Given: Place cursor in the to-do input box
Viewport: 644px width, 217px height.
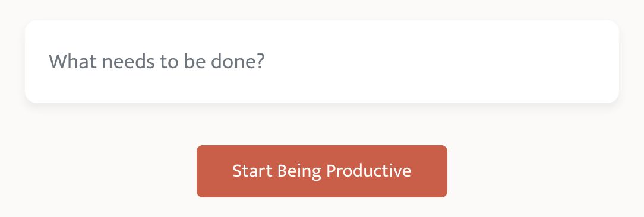Looking at the screenshot, I should click(x=321, y=62).
